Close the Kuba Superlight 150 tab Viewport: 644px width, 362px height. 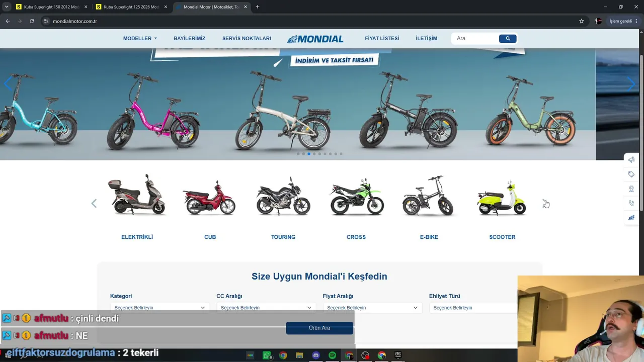tap(86, 7)
